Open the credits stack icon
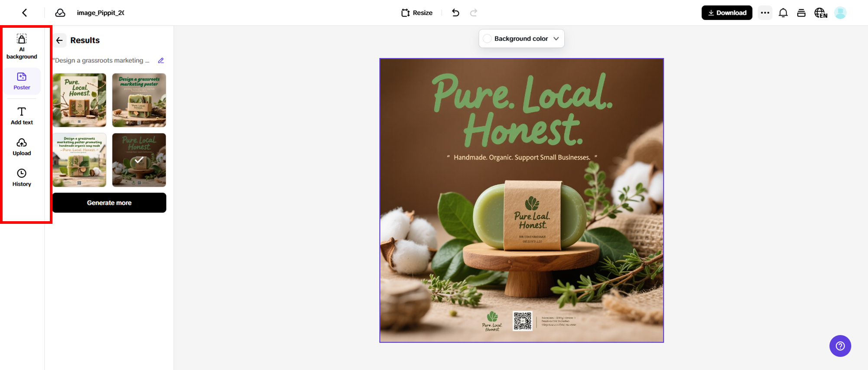 (x=801, y=13)
